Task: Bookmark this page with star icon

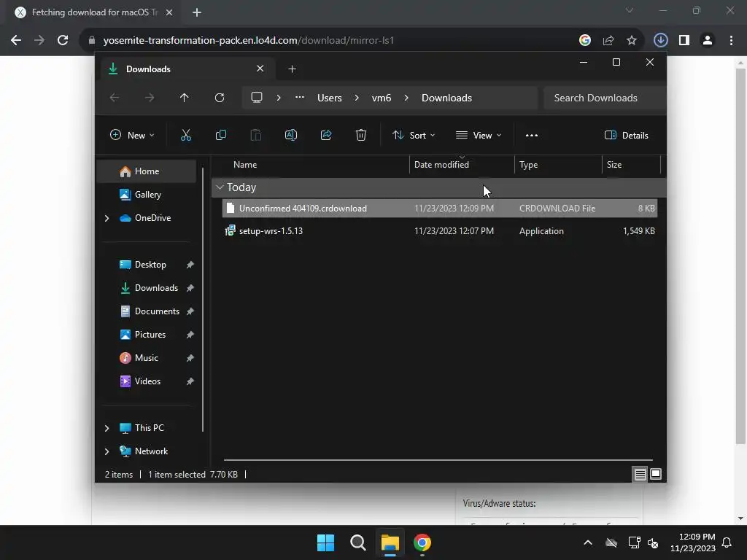Action: [632, 40]
